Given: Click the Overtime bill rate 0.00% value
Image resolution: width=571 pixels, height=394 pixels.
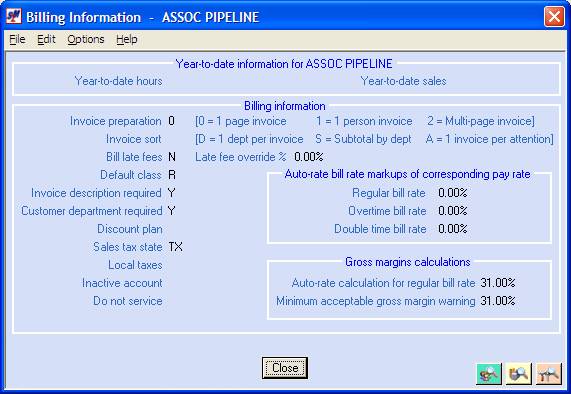Looking at the screenshot, I should [453, 211].
